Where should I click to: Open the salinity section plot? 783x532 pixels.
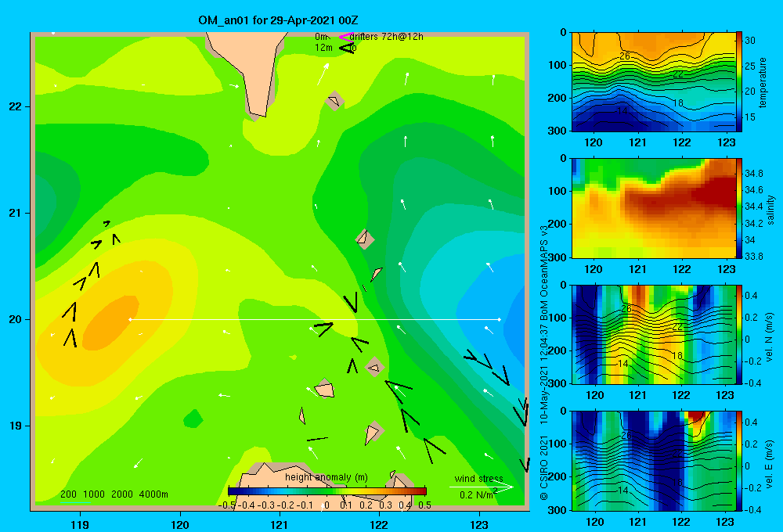click(x=653, y=208)
